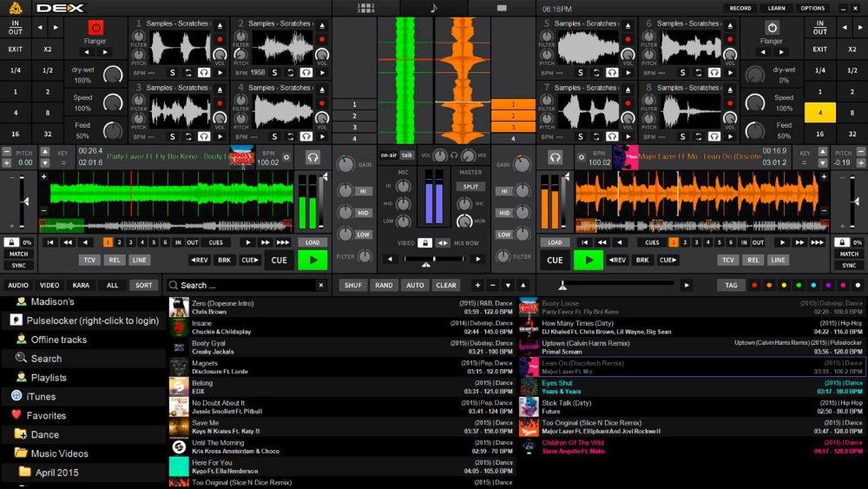Eject sample slot 1 with eject icon
The height and width of the screenshot is (489, 868).
pos(220,23)
